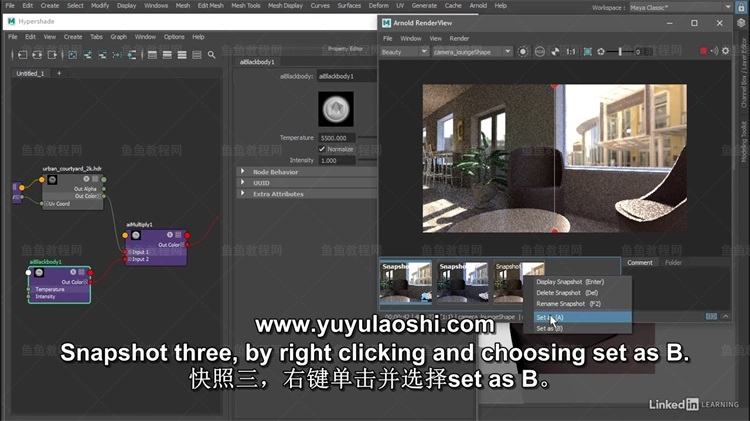This screenshot has width=750, height=421.
Task: Click the A/B comparison divider line on the render
Action: pos(555,159)
